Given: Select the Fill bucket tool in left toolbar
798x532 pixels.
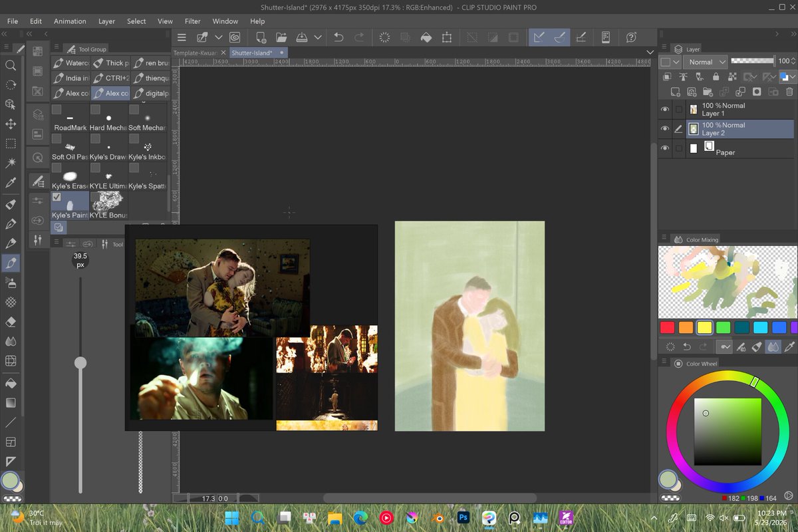Looking at the screenshot, I should click(x=11, y=384).
